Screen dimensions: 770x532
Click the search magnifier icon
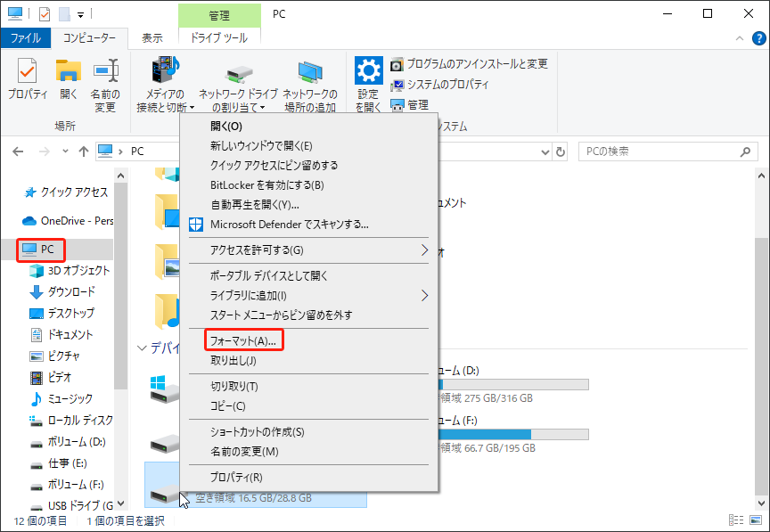coord(745,151)
